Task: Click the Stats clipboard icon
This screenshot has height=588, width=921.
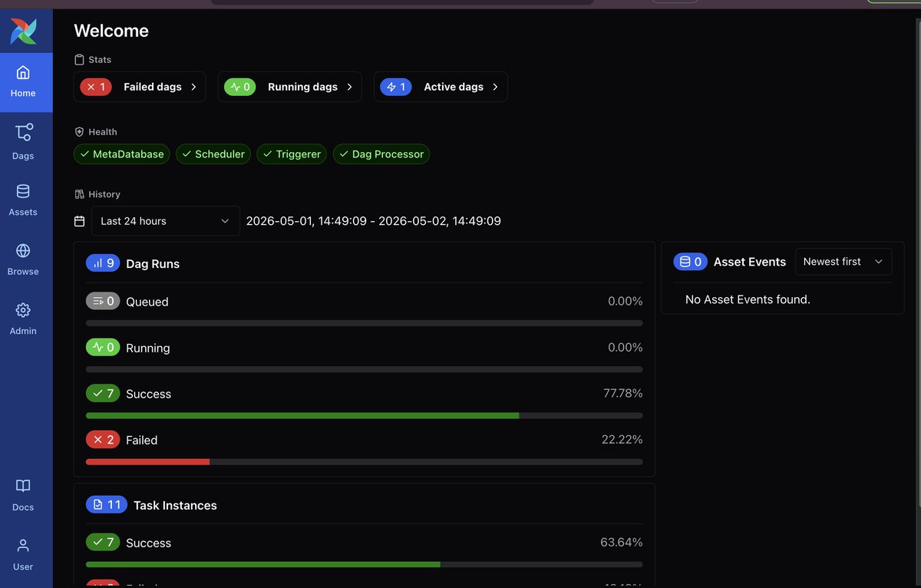Action: [79, 60]
